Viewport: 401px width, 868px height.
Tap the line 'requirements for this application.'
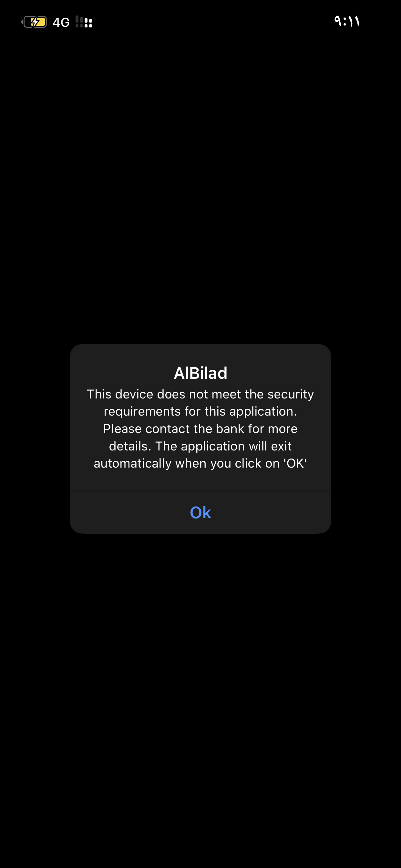click(x=200, y=411)
